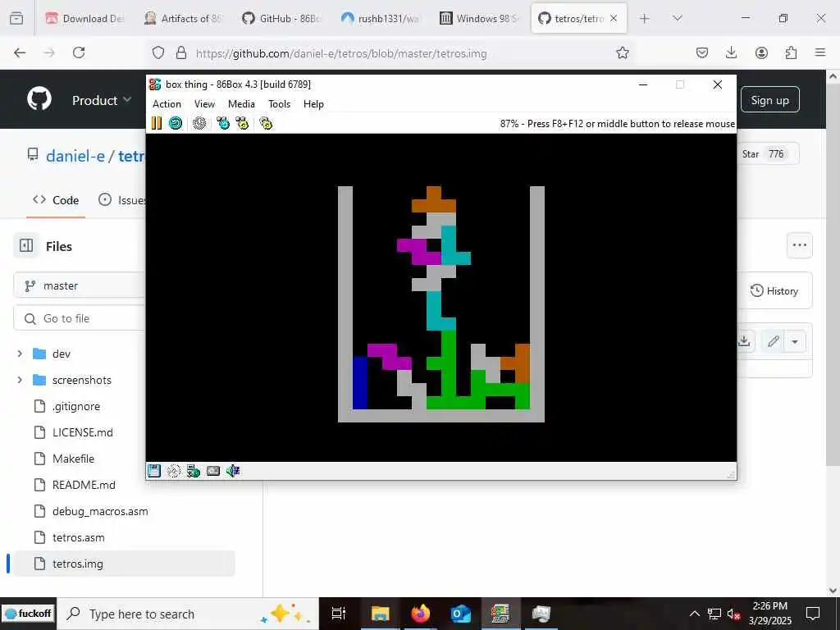The height and width of the screenshot is (630, 840).
Task: Open the Tools menu in 86Box
Action: point(279,104)
